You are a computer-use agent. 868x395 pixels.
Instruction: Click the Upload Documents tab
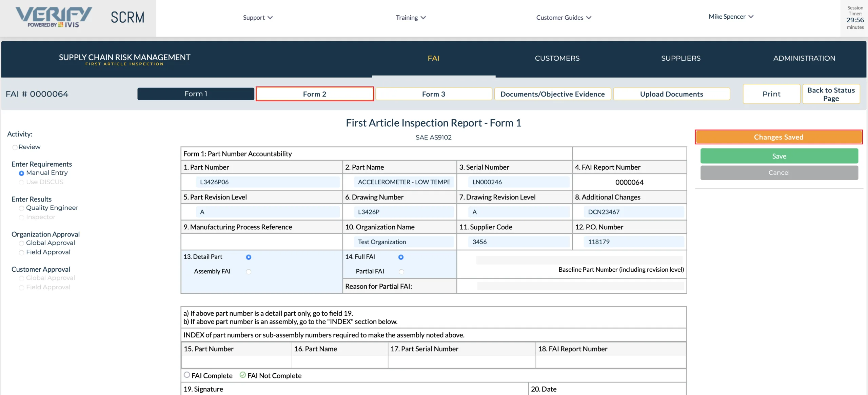pos(671,93)
